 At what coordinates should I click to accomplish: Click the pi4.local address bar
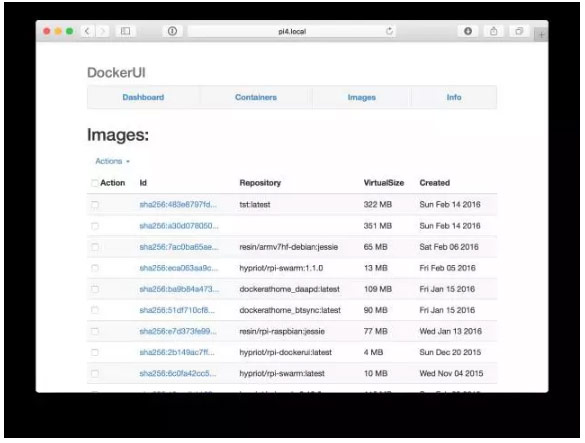pos(292,31)
